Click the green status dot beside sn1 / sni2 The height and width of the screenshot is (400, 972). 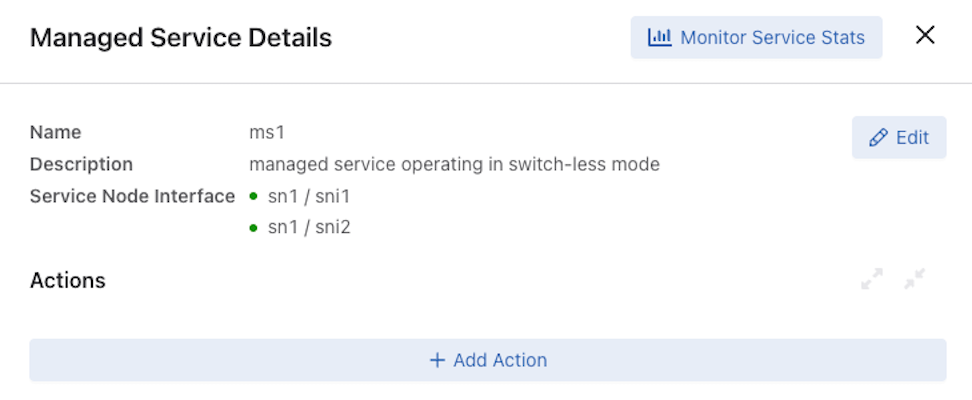pyautogui.click(x=253, y=228)
